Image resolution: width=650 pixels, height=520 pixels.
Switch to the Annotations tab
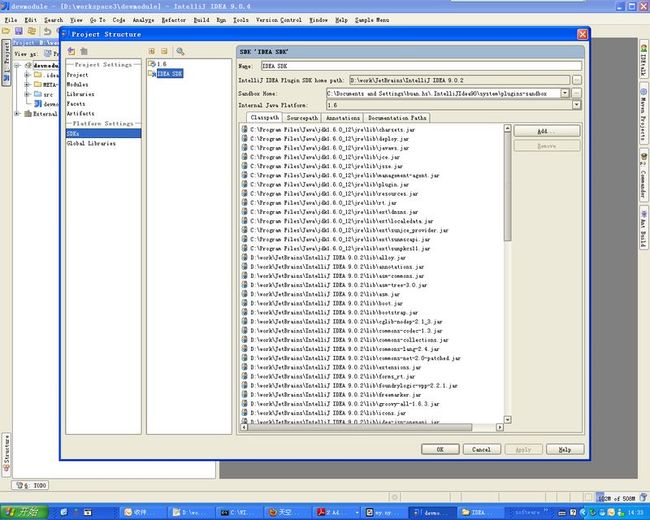pyautogui.click(x=343, y=118)
